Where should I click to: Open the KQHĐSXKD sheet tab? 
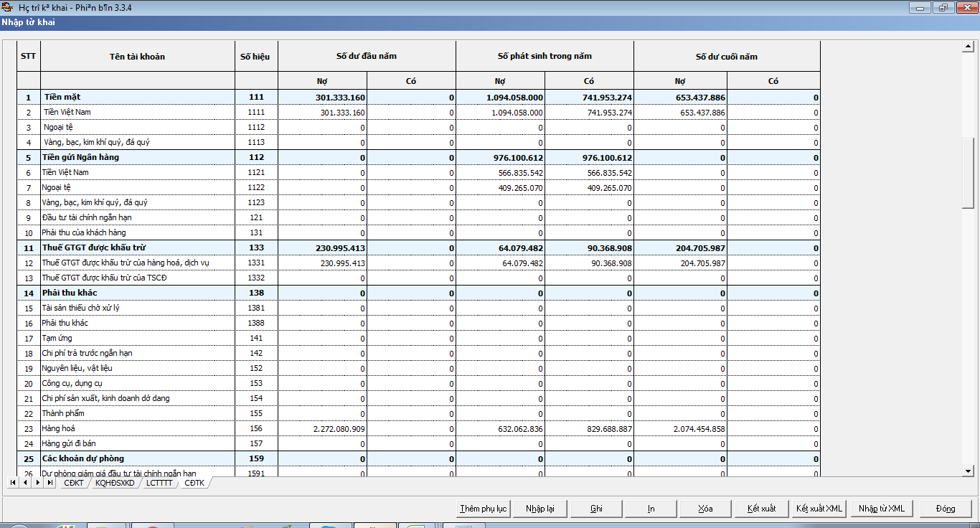pyautogui.click(x=115, y=483)
